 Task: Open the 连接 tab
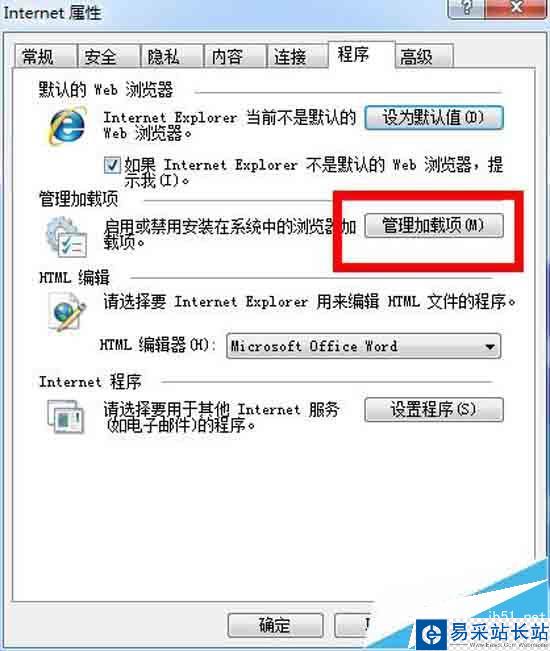297,56
